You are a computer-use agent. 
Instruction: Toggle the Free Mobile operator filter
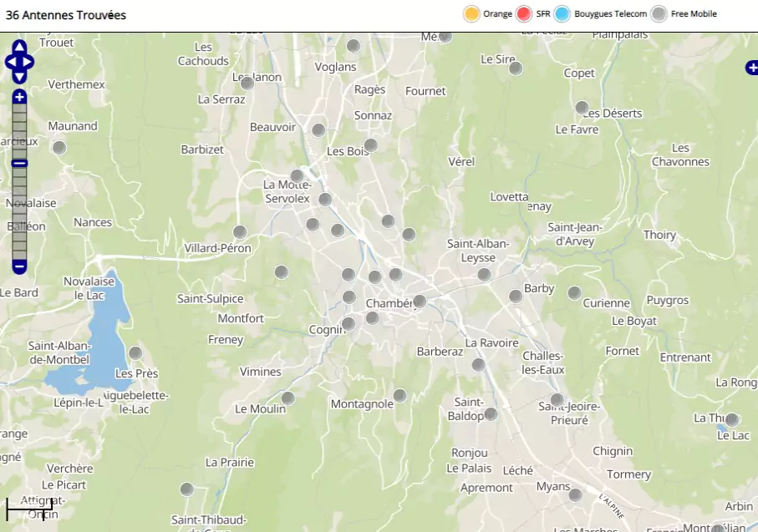coord(659,14)
